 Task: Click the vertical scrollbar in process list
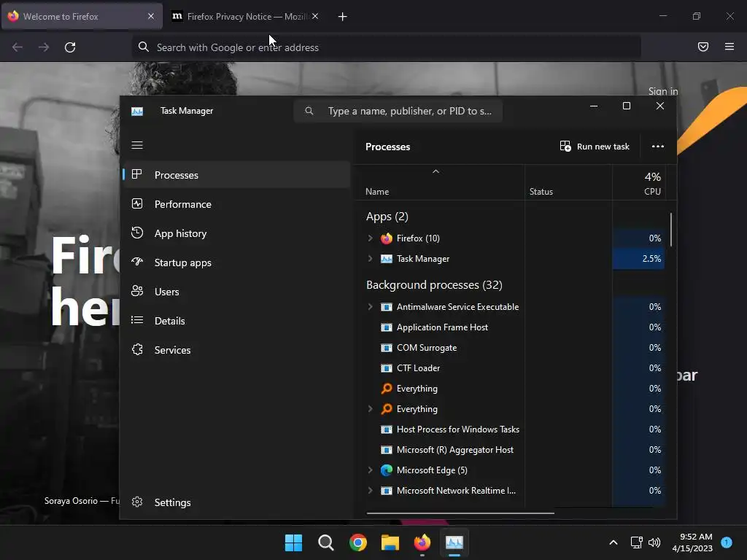(x=671, y=230)
